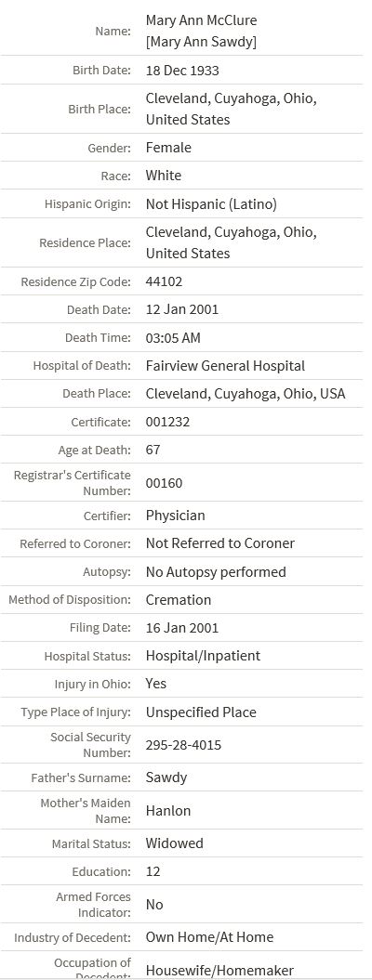Viewport: 372px width, 980px height.
Task: Click the Filing Date 16 Jan 2001
Action: (x=182, y=628)
